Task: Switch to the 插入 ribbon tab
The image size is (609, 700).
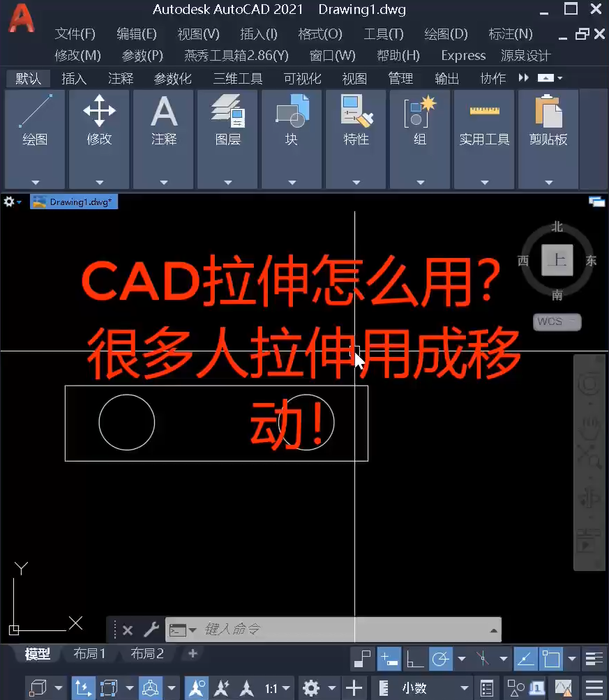Action: tap(74, 79)
